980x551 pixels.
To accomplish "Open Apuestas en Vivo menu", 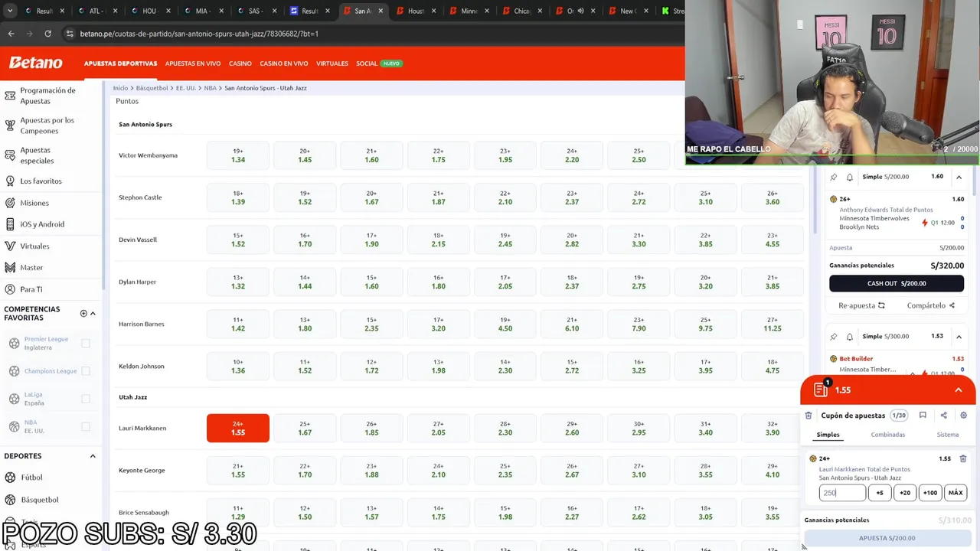I will coord(193,64).
